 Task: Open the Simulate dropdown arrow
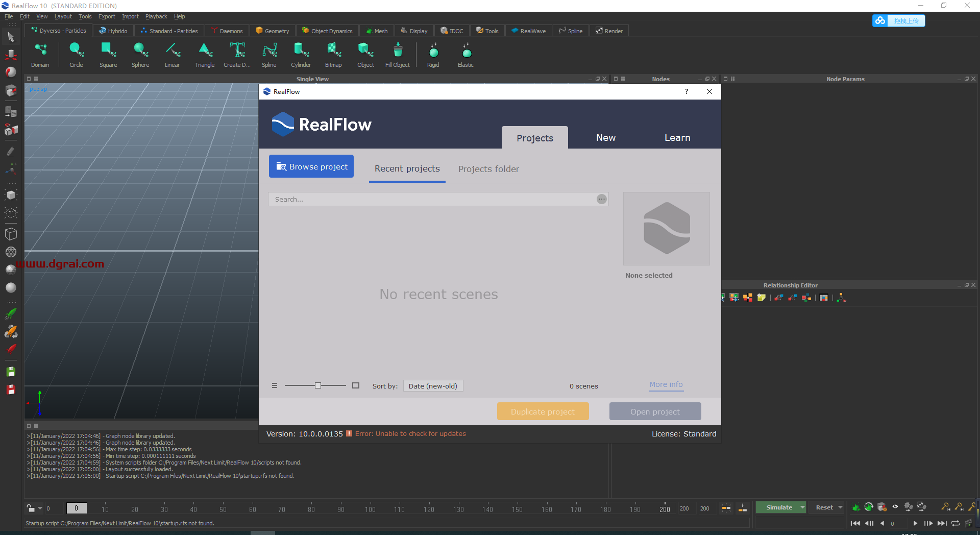click(x=802, y=507)
